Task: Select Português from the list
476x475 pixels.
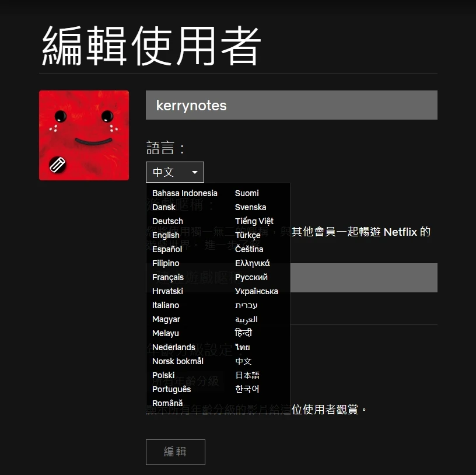Action: coord(171,389)
